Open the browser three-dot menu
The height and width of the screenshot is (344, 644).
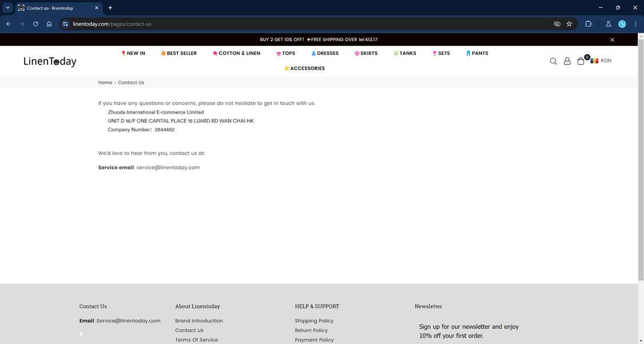click(x=635, y=23)
